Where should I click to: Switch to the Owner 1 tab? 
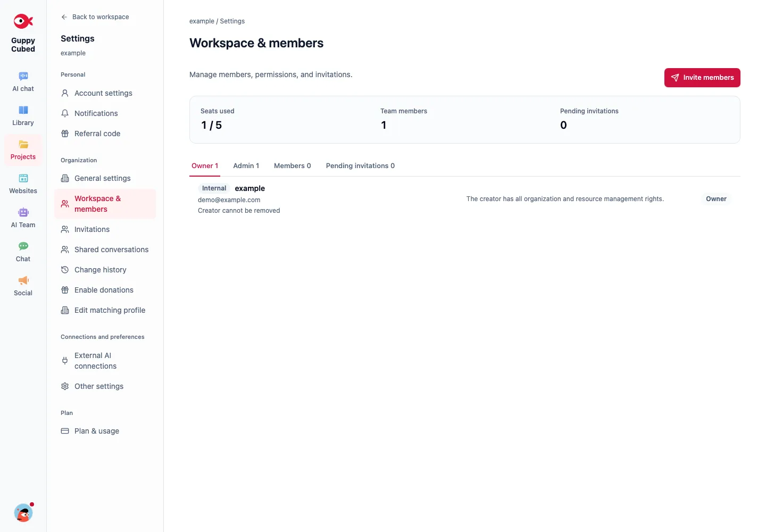[205, 166]
